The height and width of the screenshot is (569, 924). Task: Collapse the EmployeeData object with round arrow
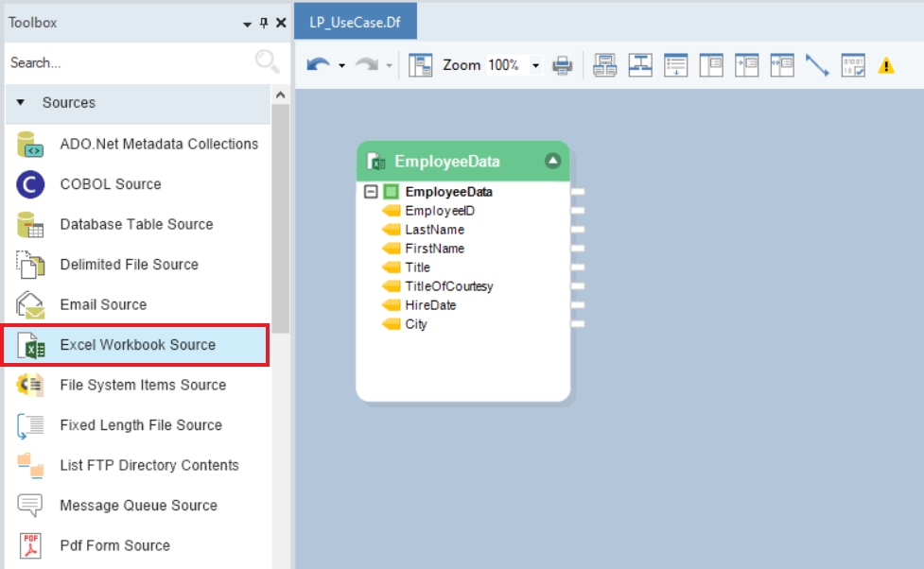click(x=553, y=162)
